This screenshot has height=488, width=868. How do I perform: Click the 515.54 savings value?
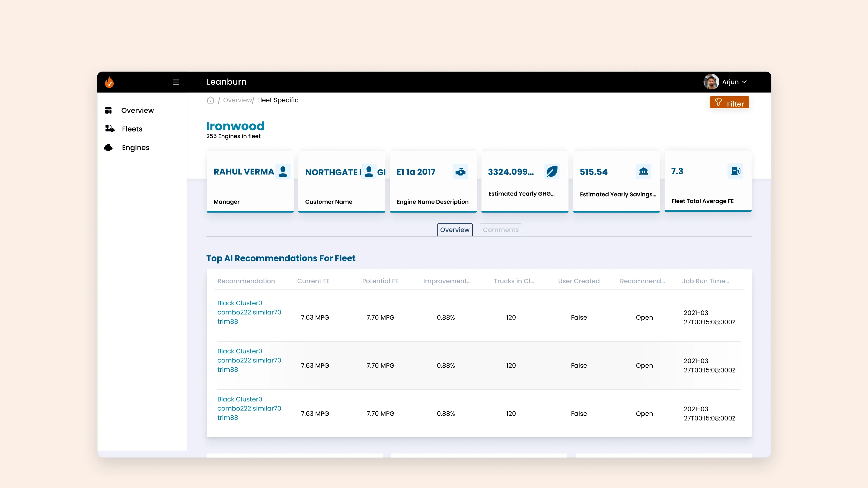tap(593, 172)
